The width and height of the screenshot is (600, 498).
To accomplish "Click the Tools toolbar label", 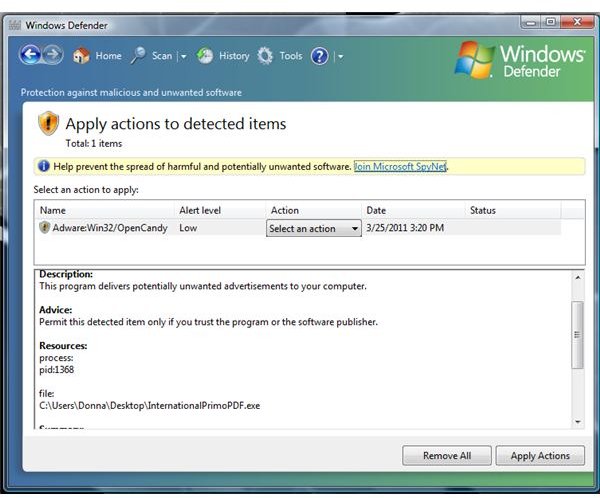I will [291, 56].
